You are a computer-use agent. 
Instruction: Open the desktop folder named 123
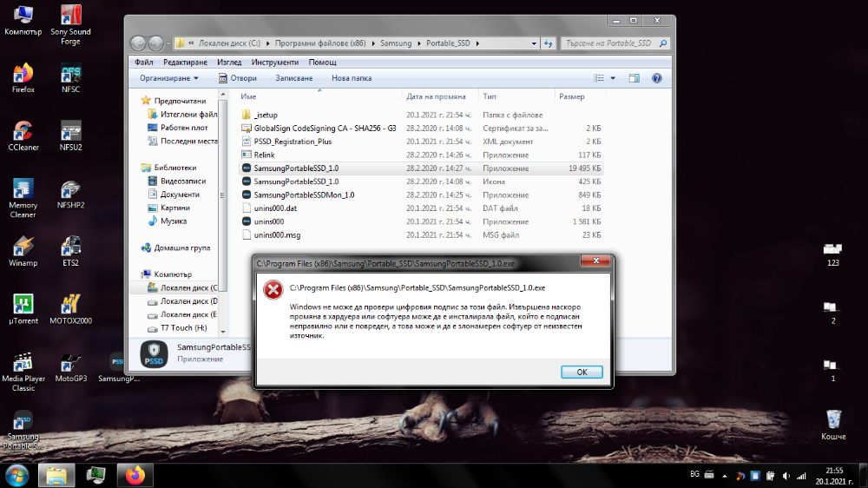tap(833, 254)
